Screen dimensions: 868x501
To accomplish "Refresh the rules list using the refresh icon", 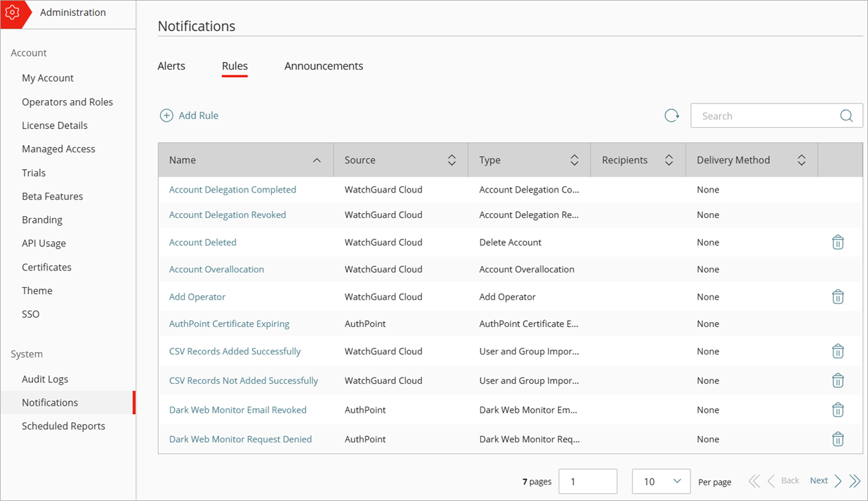I will (671, 115).
